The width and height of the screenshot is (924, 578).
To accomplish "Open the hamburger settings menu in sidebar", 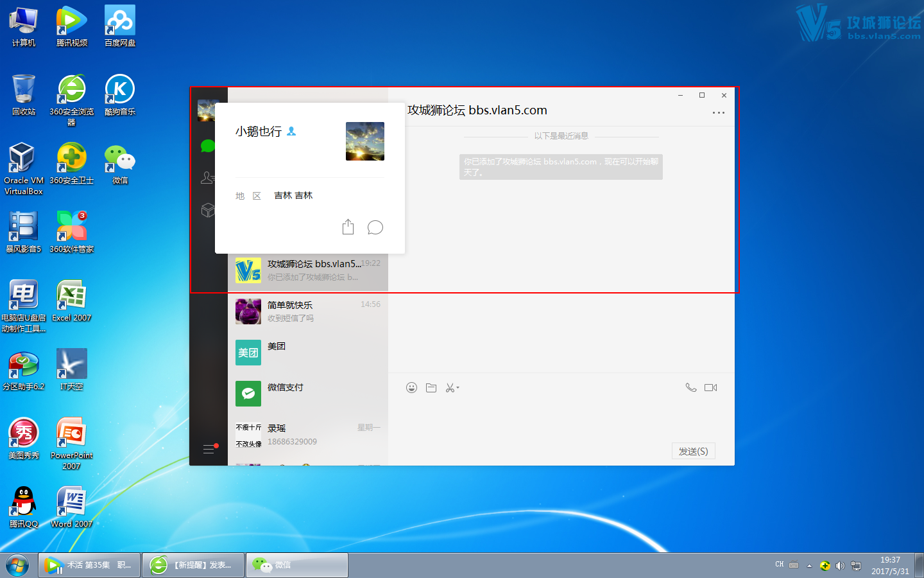I will 209,449.
